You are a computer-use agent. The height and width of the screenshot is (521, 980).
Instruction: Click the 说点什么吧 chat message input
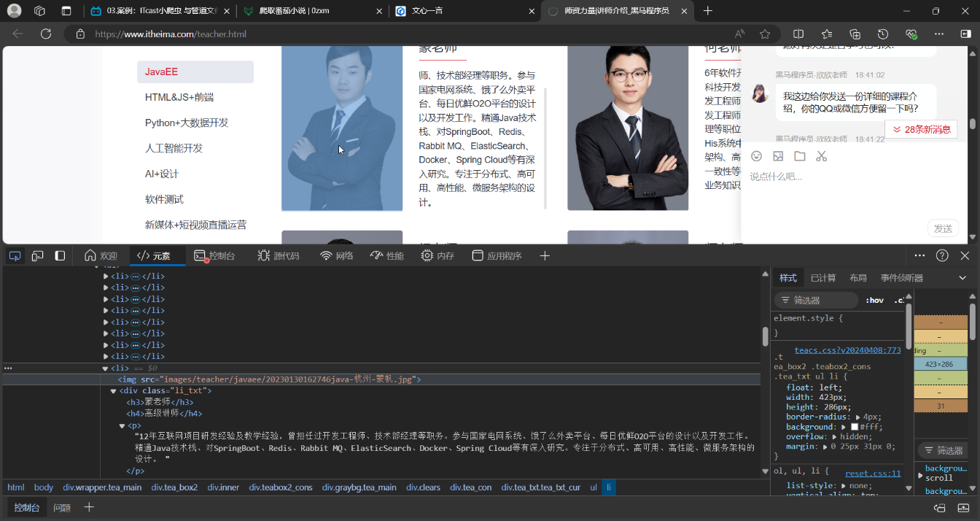[x=839, y=177]
